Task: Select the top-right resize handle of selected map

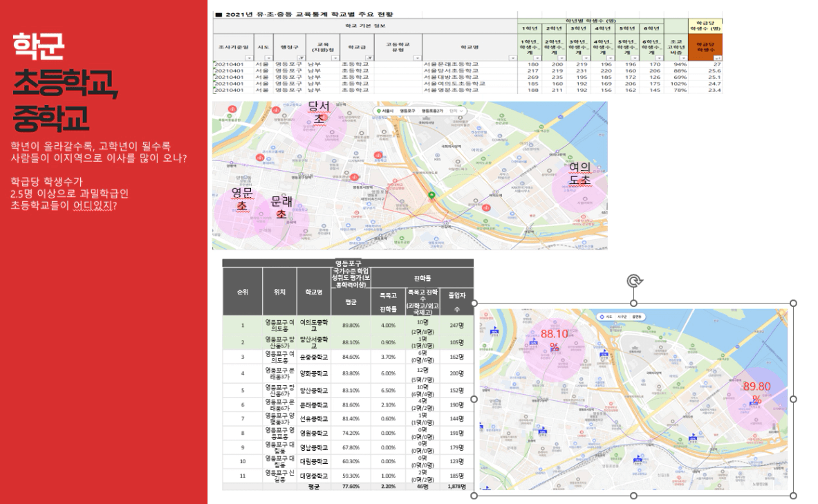Action: (794, 303)
